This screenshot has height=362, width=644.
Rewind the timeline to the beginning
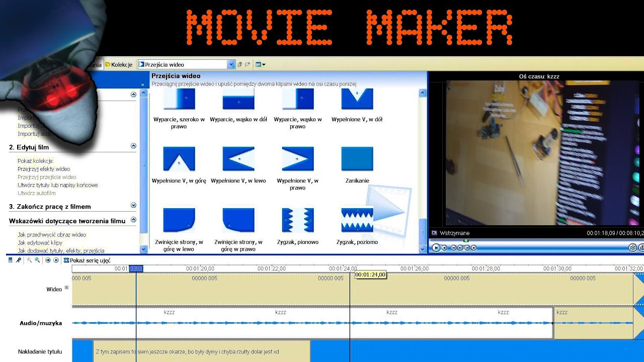[x=48, y=260]
